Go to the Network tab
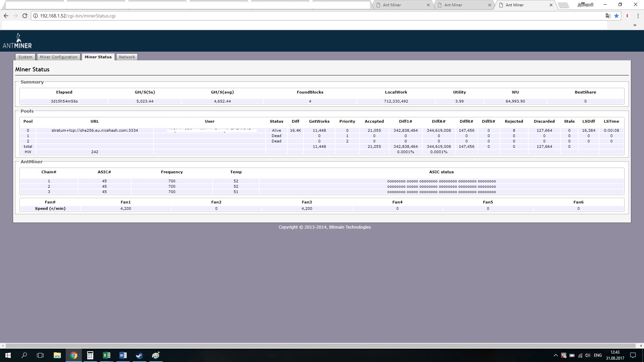644x362 pixels. (x=127, y=57)
